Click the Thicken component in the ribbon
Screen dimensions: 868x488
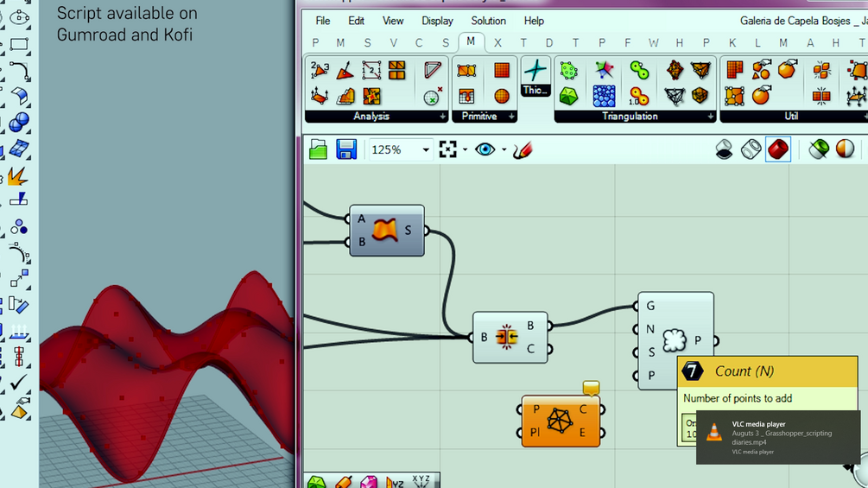click(535, 77)
